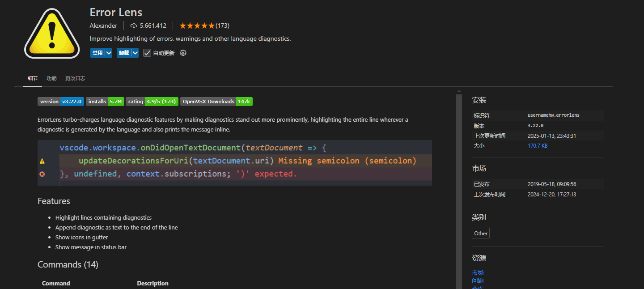Switch to the 细节 tab
Image resolution: width=644 pixels, height=289 pixels.
pyautogui.click(x=33, y=78)
